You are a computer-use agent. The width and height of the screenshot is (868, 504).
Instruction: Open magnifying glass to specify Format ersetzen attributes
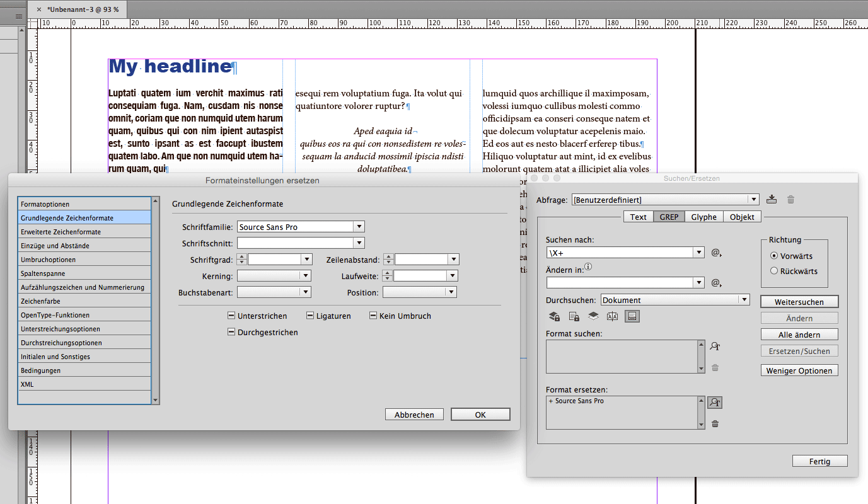tap(714, 402)
